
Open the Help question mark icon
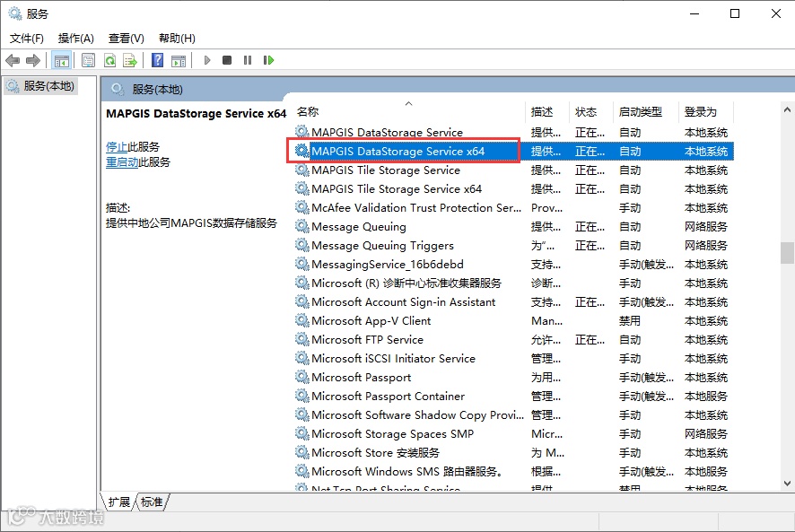pos(158,60)
